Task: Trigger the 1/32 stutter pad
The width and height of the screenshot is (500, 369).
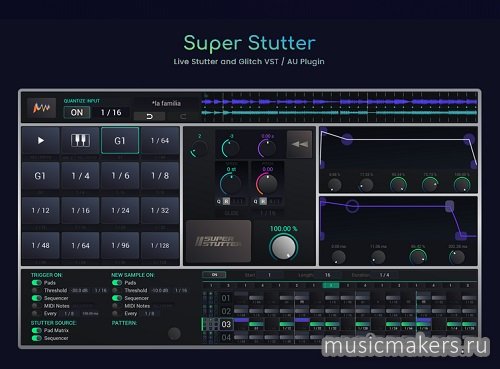Action: [160, 210]
